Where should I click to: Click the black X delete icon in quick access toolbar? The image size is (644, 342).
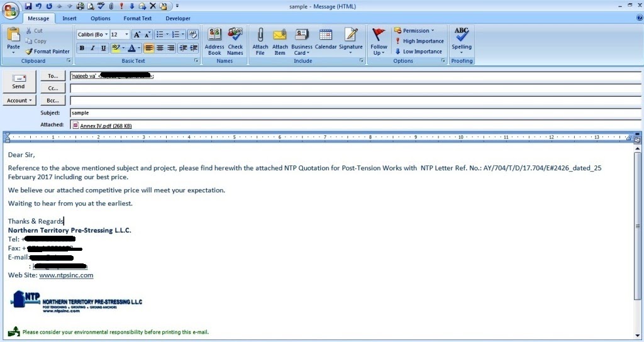point(152,6)
